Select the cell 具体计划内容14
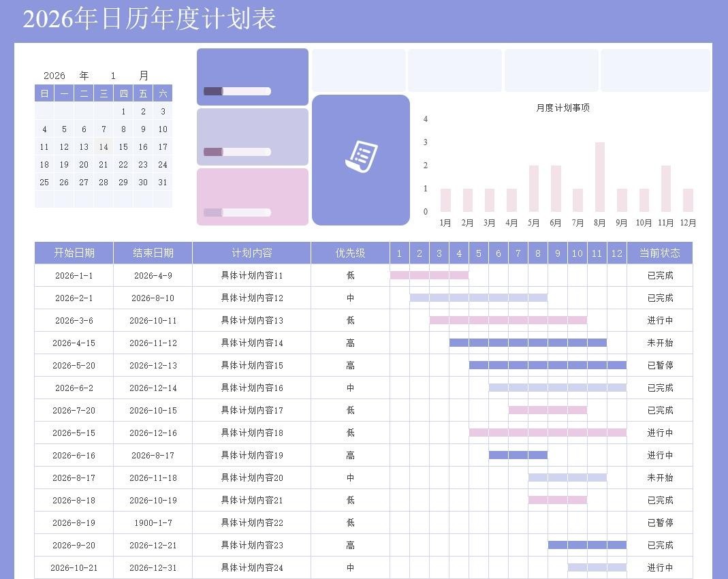Image resolution: width=728 pixels, height=579 pixels. point(252,343)
